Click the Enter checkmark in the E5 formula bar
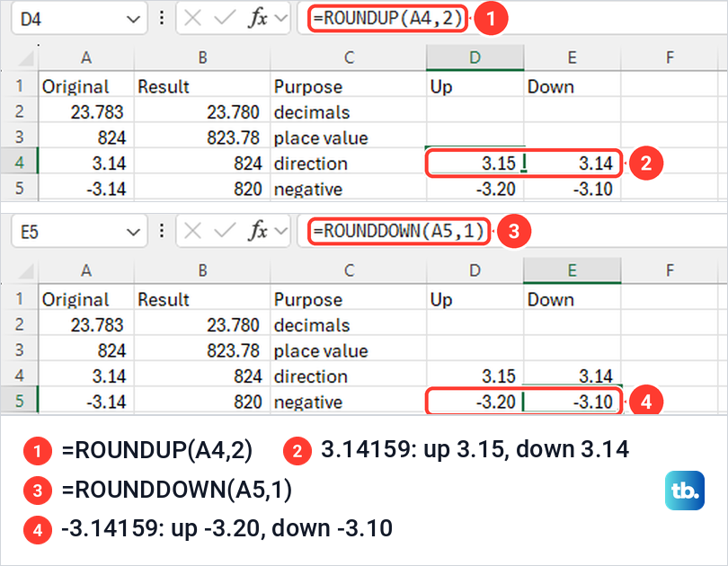 click(x=225, y=231)
